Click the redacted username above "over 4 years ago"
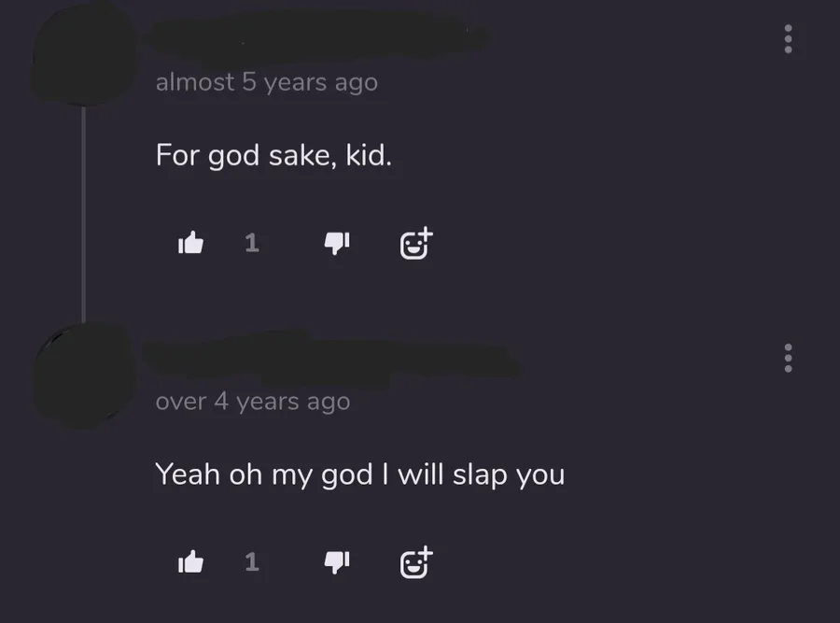 coord(331,360)
